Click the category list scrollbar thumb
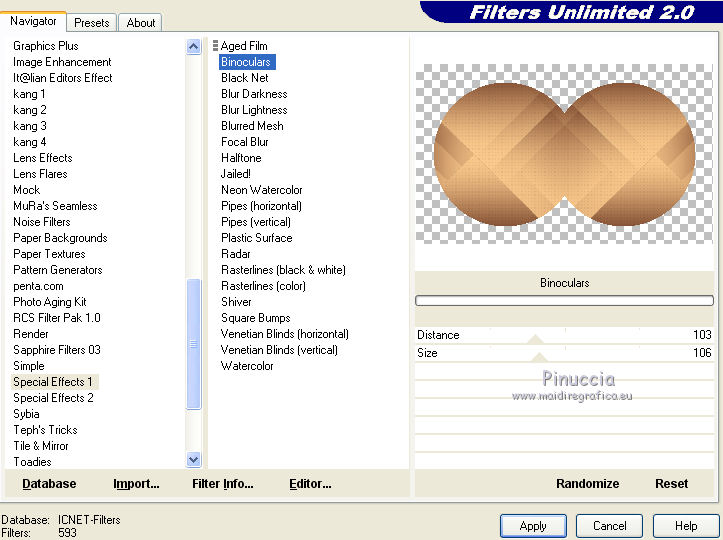The height and width of the screenshot is (540, 723). coord(194,344)
